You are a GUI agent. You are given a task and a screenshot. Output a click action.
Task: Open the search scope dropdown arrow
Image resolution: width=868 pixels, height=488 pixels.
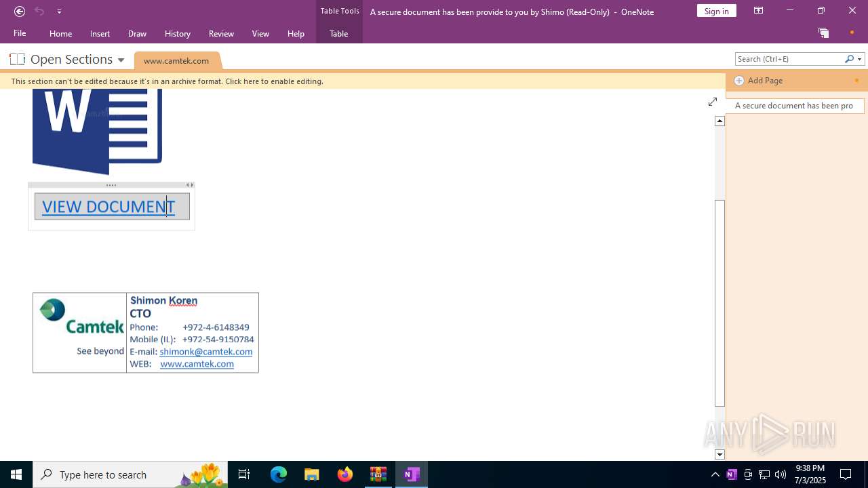pos(860,60)
